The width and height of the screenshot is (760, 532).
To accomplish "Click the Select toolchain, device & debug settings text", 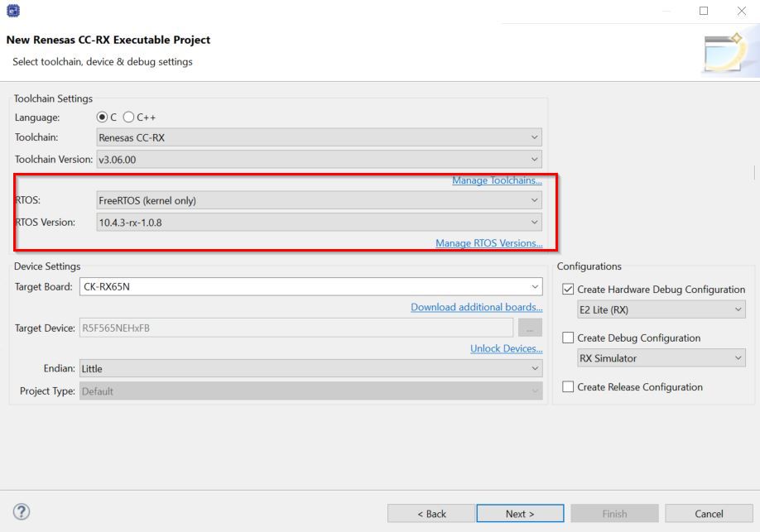I will point(103,61).
